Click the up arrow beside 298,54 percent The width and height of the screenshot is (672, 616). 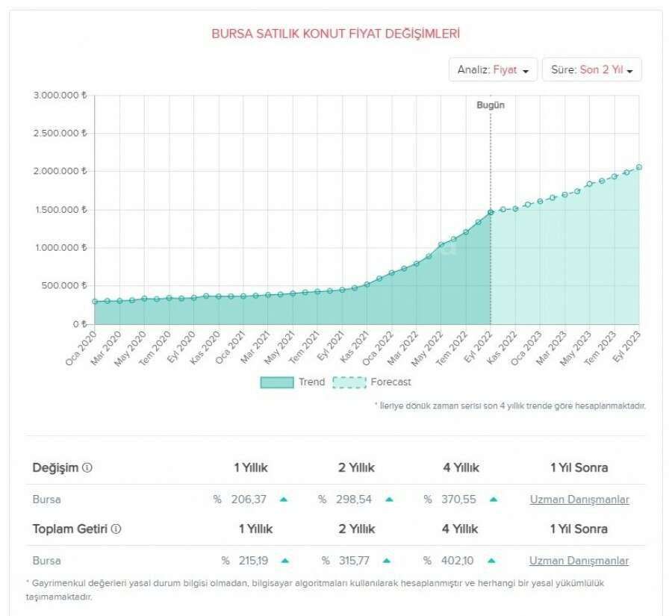coord(389,500)
